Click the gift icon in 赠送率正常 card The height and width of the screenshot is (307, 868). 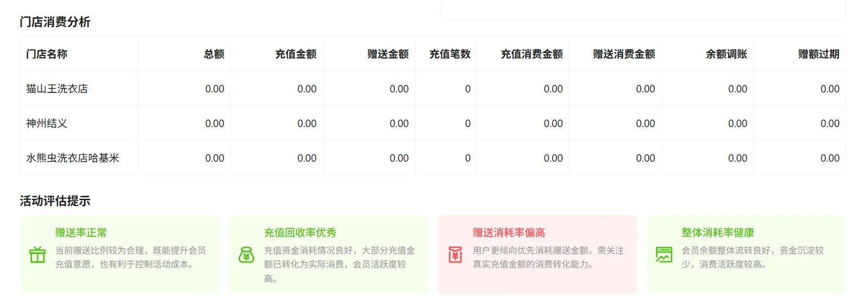point(37,255)
